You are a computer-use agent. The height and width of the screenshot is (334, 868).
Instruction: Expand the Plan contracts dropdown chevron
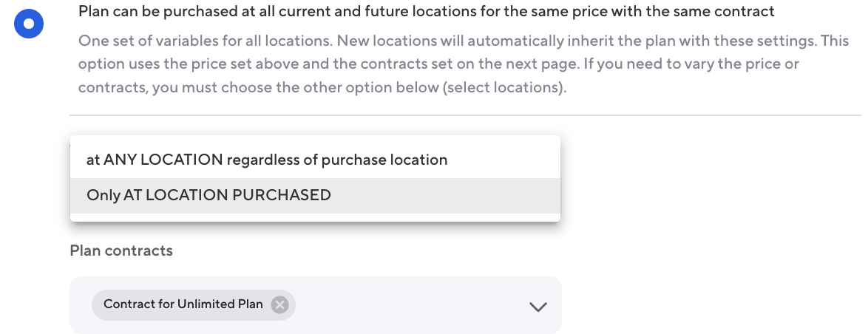point(538,306)
